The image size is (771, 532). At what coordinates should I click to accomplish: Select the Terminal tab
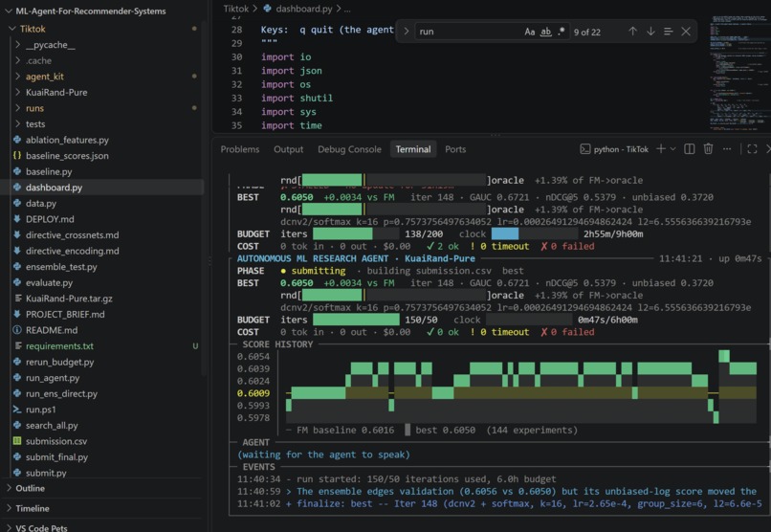click(x=413, y=149)
